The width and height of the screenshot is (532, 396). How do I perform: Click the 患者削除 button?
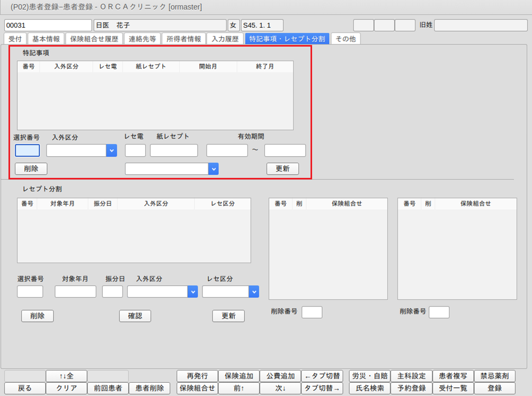[149, 388]
